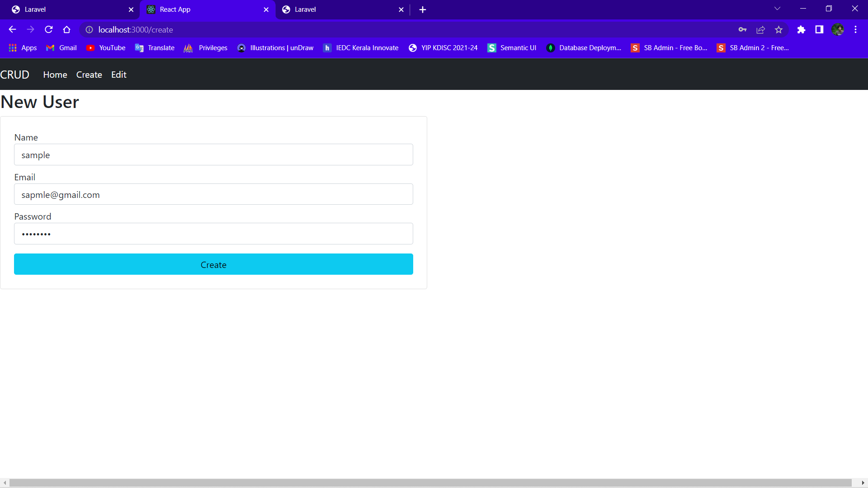This screenshot has width=868, height=488.
Task: Click the back navigation arrow
Action: point(12,29)
